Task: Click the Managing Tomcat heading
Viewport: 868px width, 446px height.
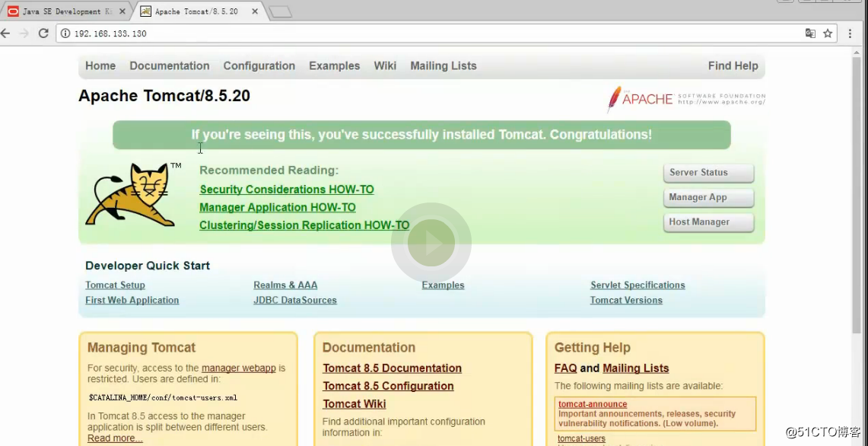Action: 141,348
